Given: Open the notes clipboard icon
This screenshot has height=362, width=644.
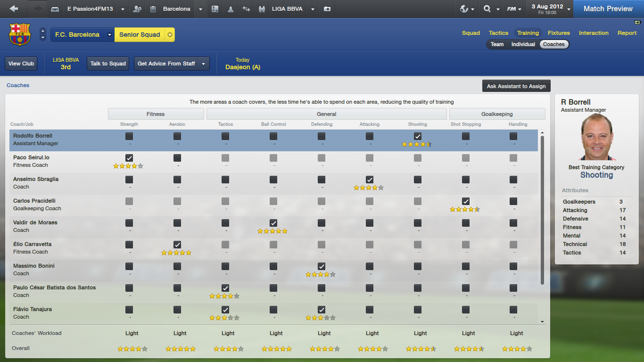Looking at the screenshot, I should point(152,9).
